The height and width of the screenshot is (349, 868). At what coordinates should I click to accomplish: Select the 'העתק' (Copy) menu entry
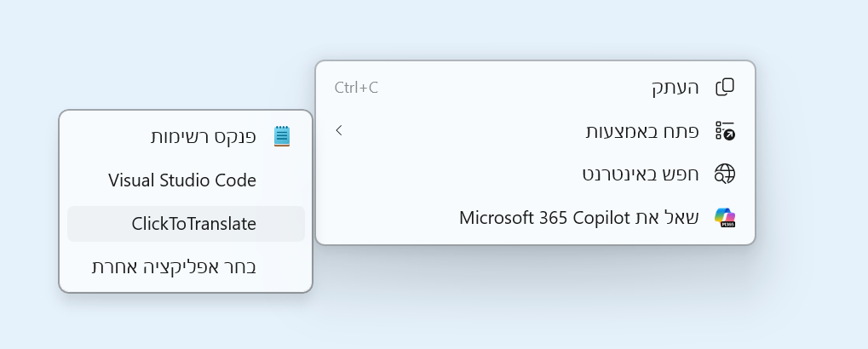click(x=675, y=87)
